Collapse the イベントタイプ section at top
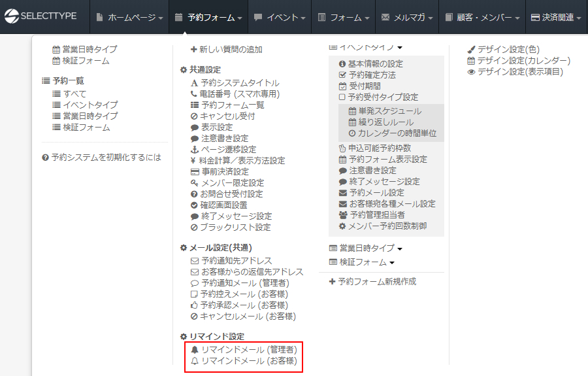Image resolution: width=588 pixels, height=376 pixels. click(x=365, y=46)
